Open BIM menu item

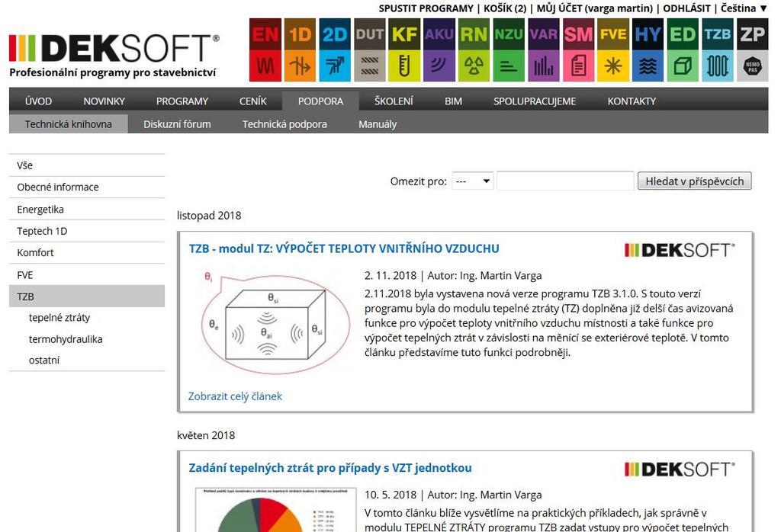(x=453, y=101)
